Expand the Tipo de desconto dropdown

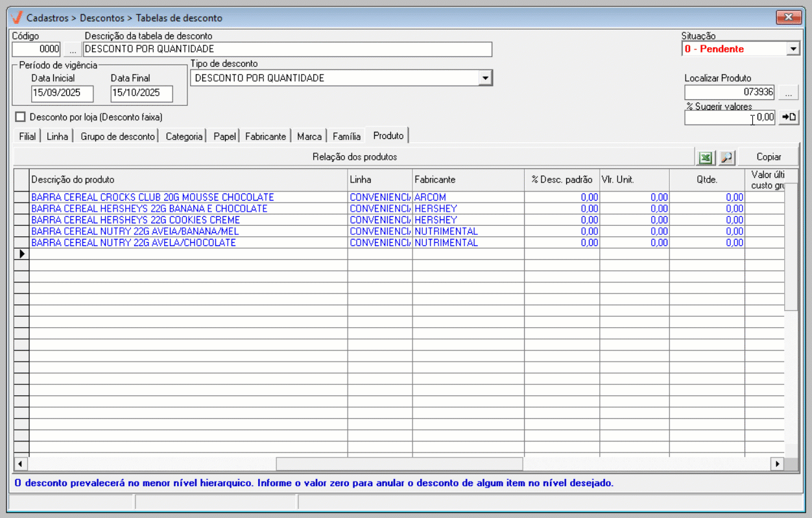click(x=485, y=78)
